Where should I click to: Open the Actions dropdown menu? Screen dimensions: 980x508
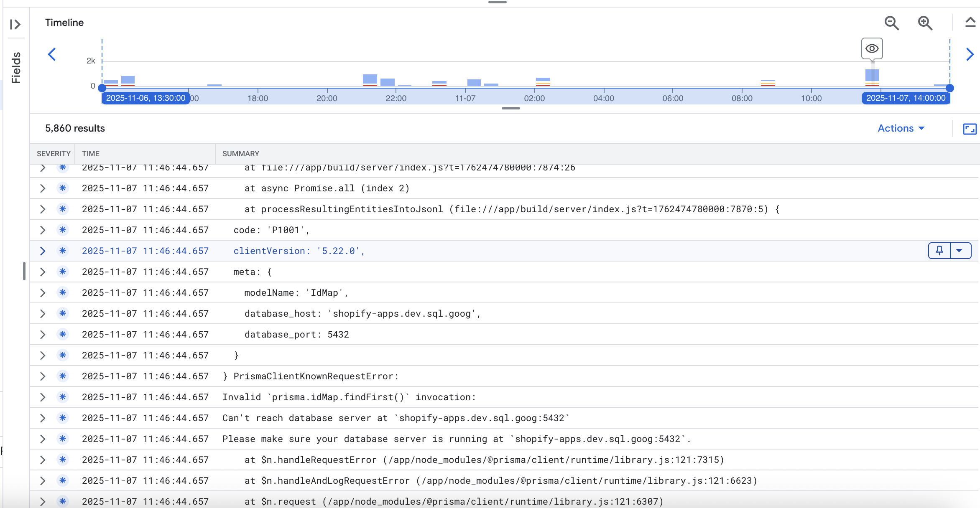[901, 128]
